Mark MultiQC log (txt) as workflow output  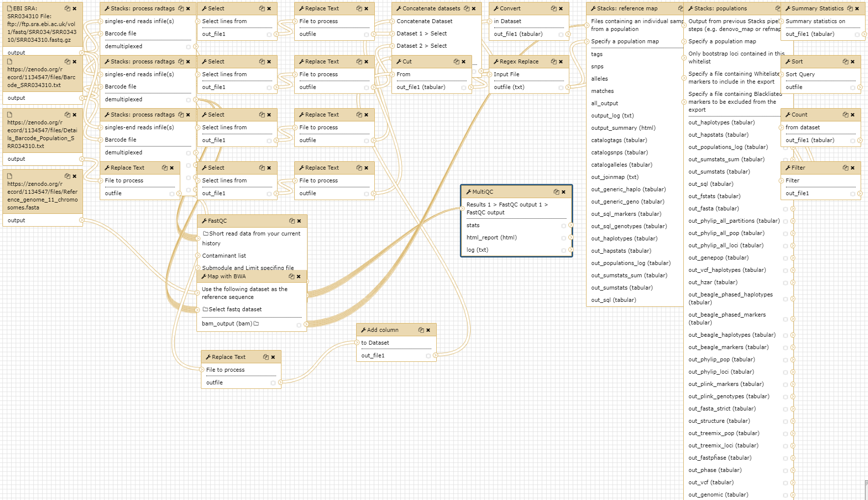pos(563,250)
